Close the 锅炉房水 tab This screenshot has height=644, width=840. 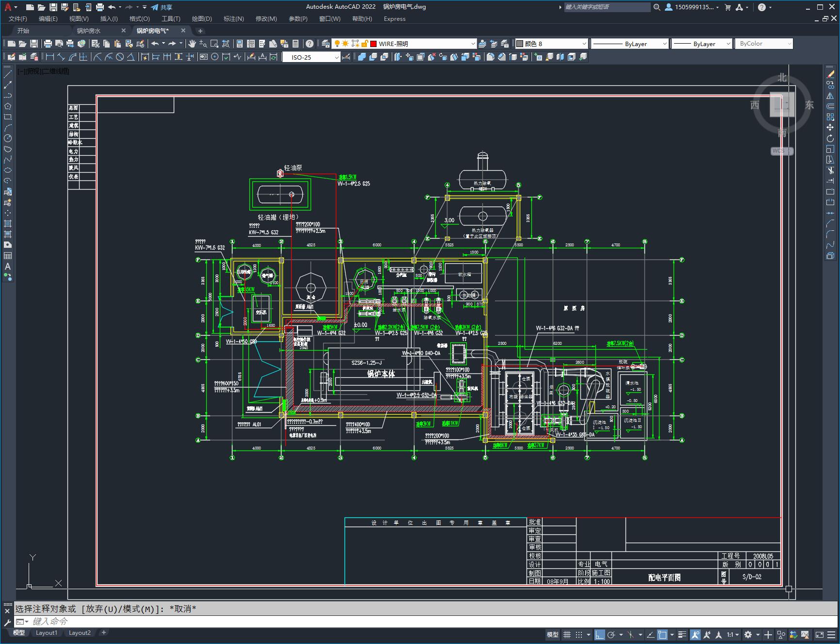pyautogui.click(x=123, y=31)
